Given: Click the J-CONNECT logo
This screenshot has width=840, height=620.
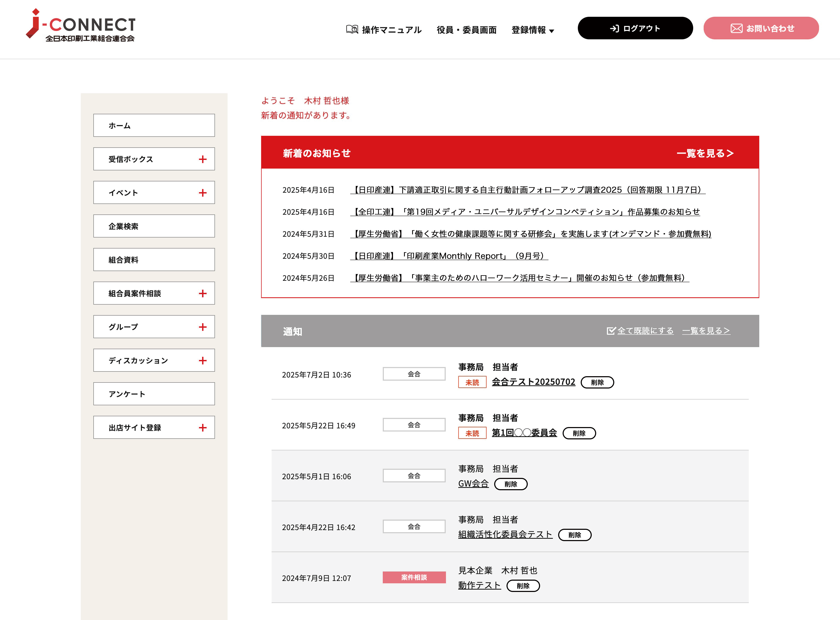Looking at the screenshot, I should [x=80, y=25].
